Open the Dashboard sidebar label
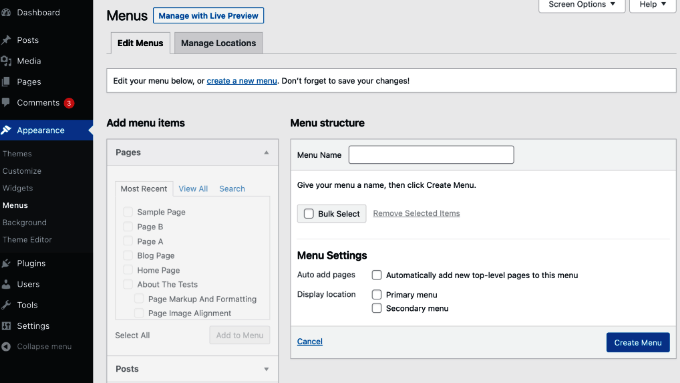The image size is (680, 383). (39, 13)
